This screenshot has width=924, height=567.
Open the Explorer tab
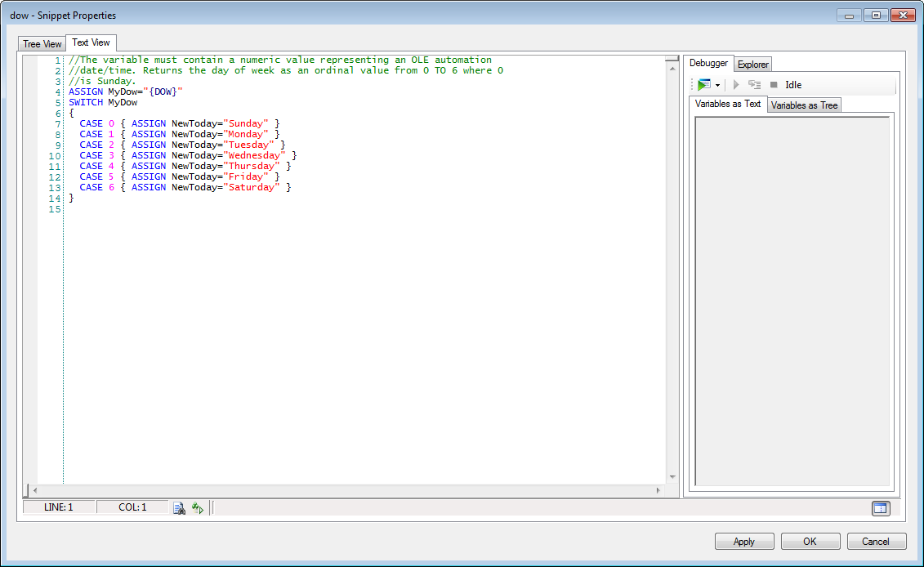752,65
